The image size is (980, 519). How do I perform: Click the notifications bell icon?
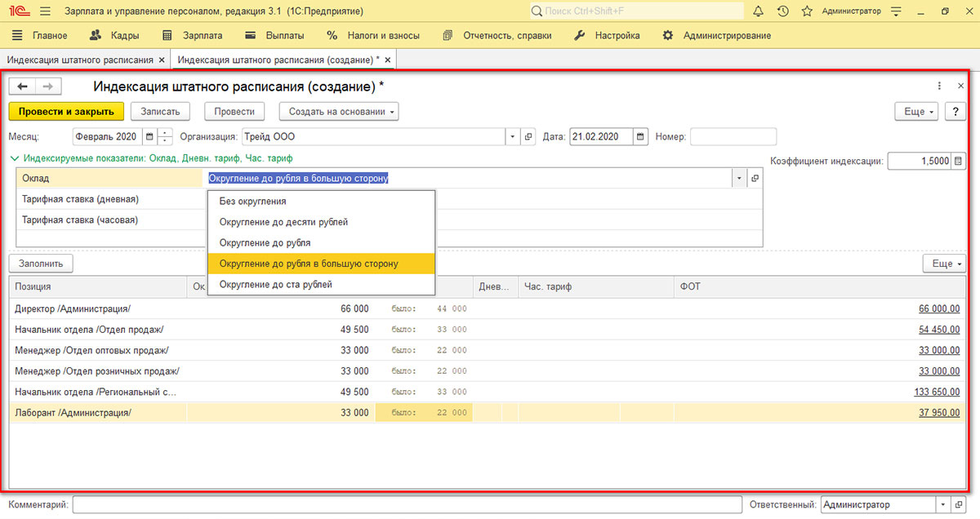[x=758, y=11]
